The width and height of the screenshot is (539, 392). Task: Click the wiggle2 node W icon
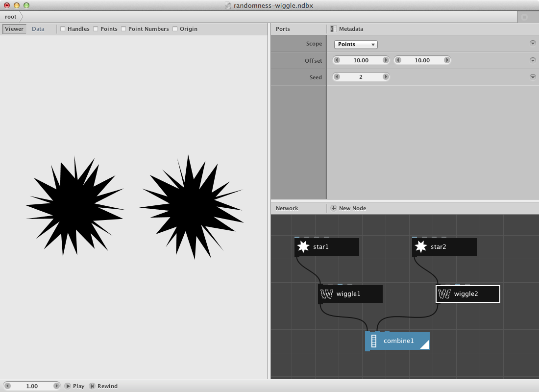coord(444,294)
